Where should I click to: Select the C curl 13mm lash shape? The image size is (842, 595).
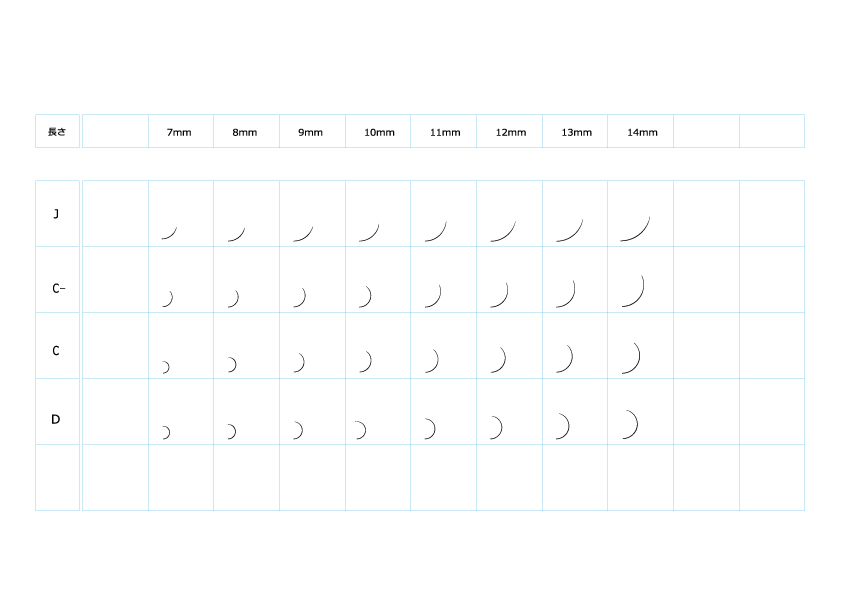click(564, 359)
